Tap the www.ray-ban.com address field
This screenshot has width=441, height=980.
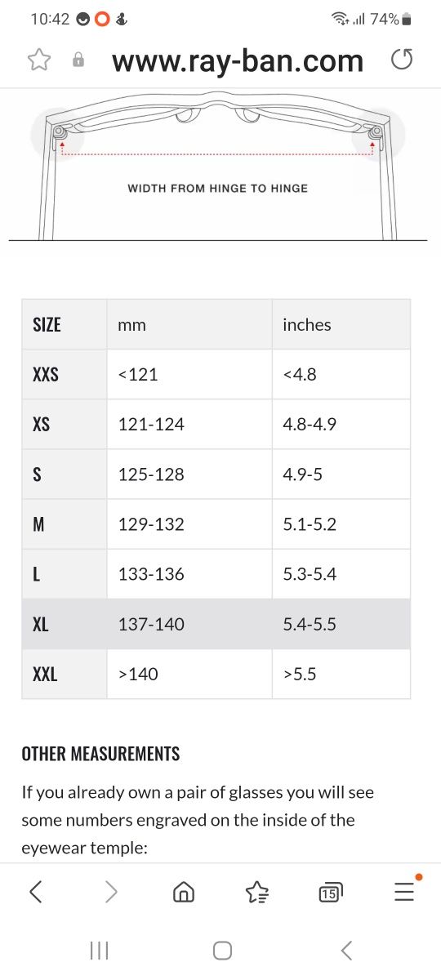[x=238, y=60]
